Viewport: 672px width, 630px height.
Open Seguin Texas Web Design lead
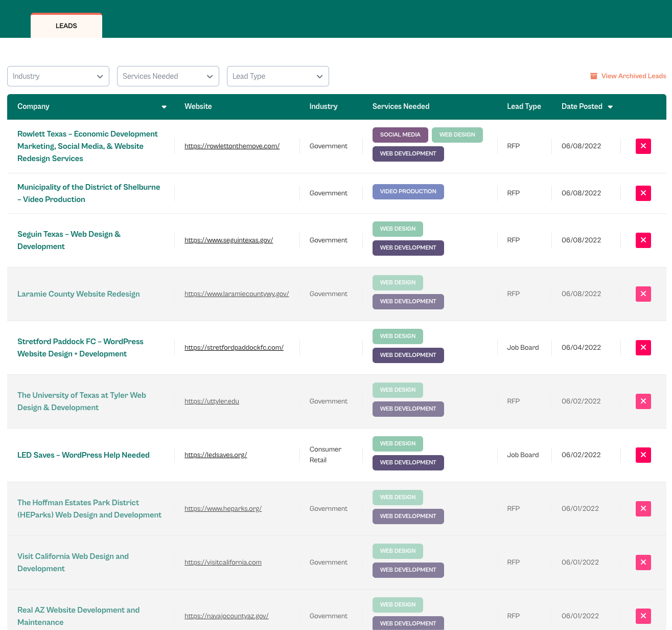69,240
